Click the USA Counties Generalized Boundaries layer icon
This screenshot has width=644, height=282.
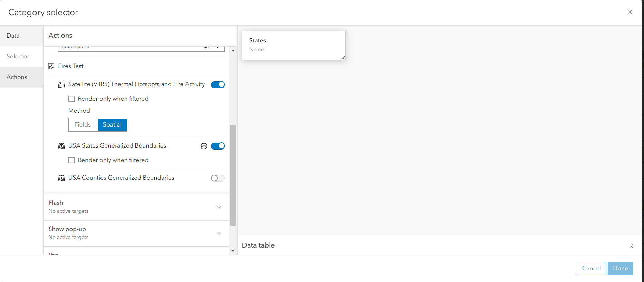point(61,178)
